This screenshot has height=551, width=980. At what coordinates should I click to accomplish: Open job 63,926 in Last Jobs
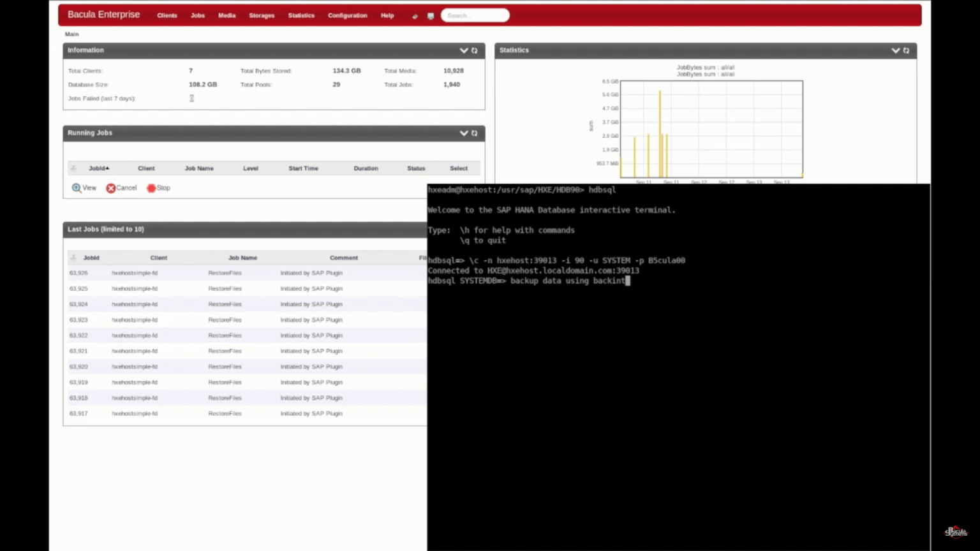[78, 273]
